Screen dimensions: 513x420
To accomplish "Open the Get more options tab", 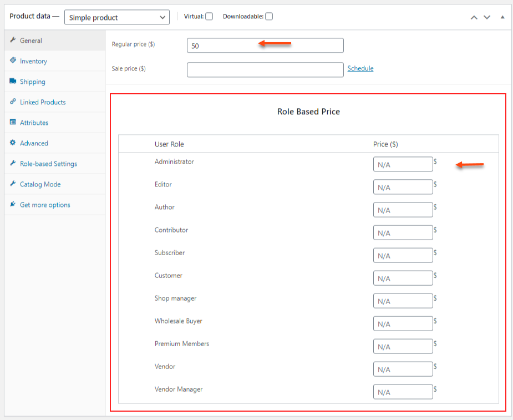I will coord(55,205).
